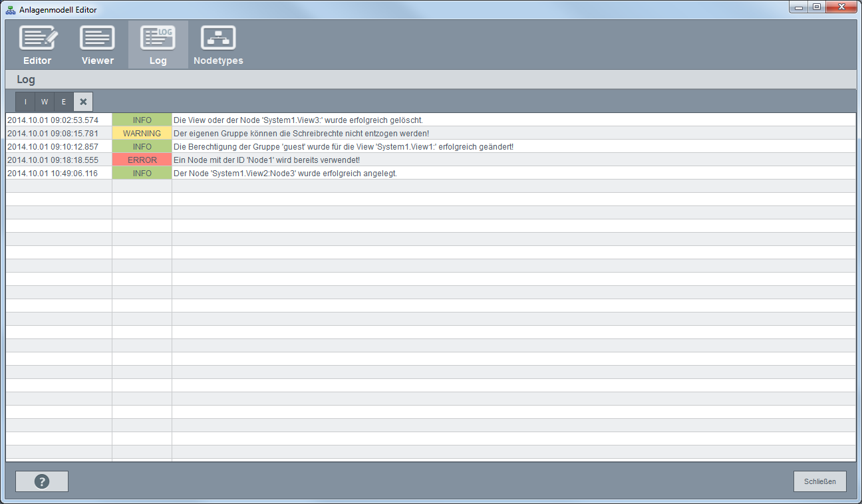862x504 pixels.
Task: Toggle the Info (I) log filter
Action: pos(25,102)
